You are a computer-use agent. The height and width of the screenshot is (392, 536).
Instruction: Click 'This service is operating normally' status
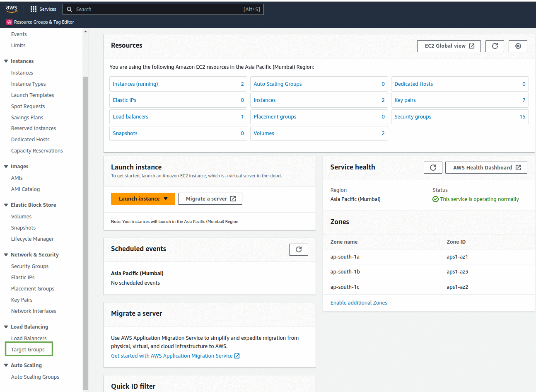[x=476, y=199]
